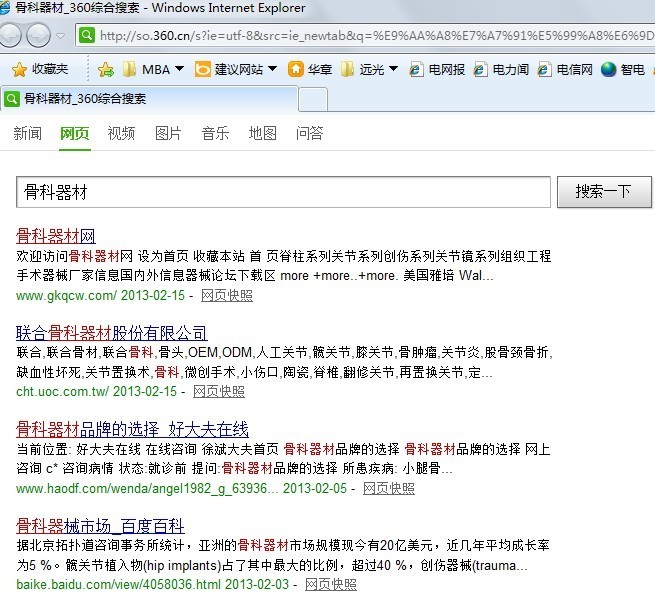Open 网页快照 for www.gkqcw.com result
This screenshot has height=611, width=655.
(227, 296)
